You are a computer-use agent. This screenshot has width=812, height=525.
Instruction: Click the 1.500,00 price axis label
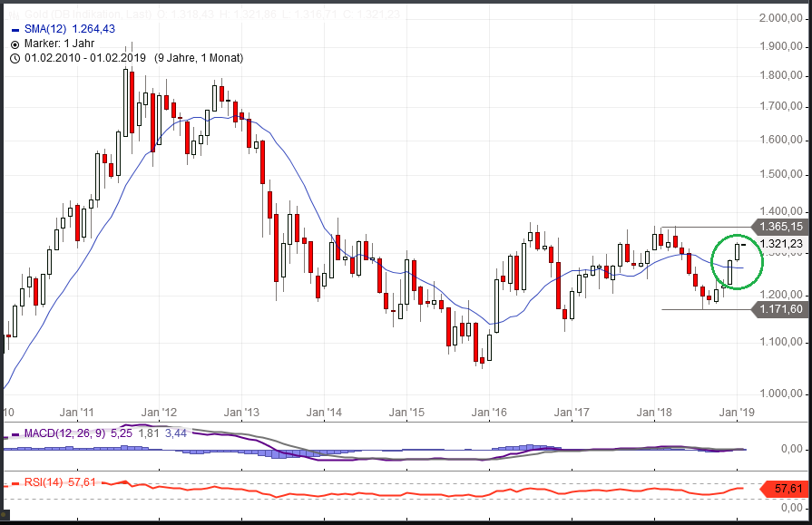781,174
